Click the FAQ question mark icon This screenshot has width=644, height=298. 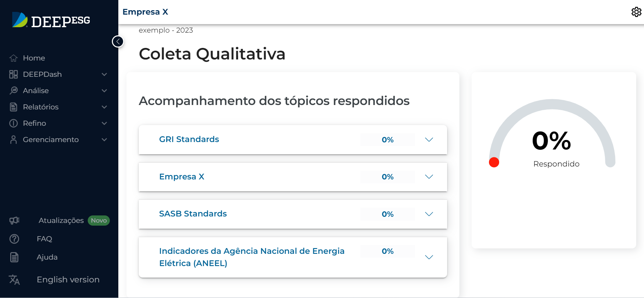click(x=14, y=239)
